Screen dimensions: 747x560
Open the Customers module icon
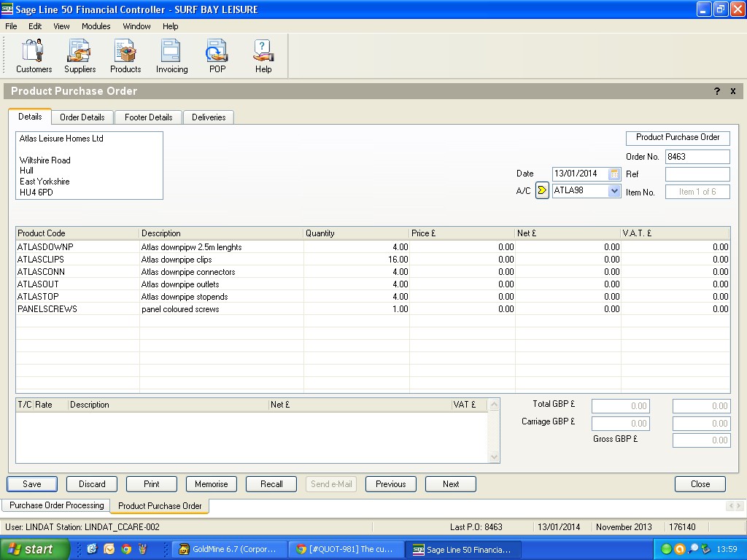click(x=34, y=56)
